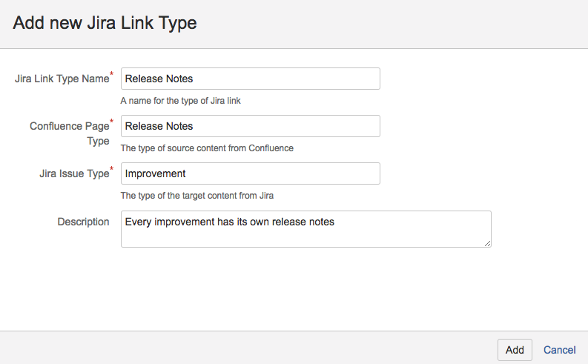Click the word 'Improvement' in the Jira Issue Type field

[155, 173]
